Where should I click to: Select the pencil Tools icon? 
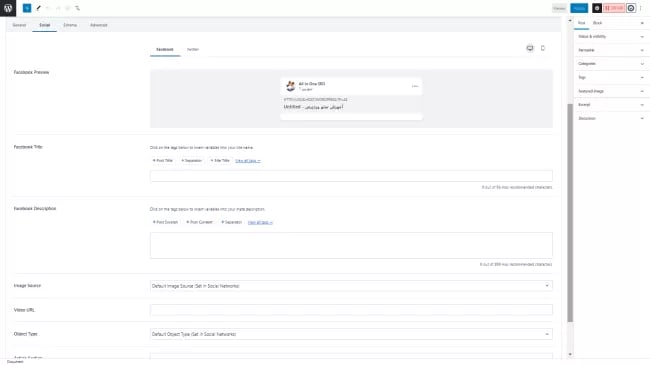point(39,8)
